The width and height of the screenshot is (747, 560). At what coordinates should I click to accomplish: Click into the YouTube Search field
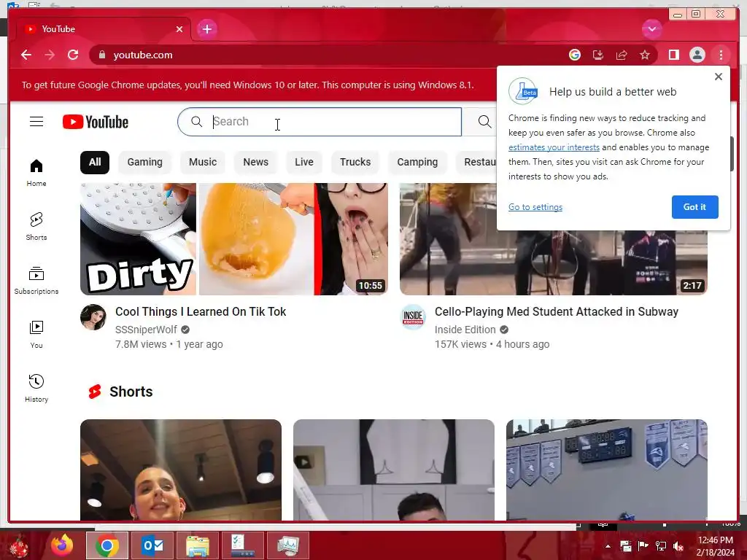click(x=320, y=122)
